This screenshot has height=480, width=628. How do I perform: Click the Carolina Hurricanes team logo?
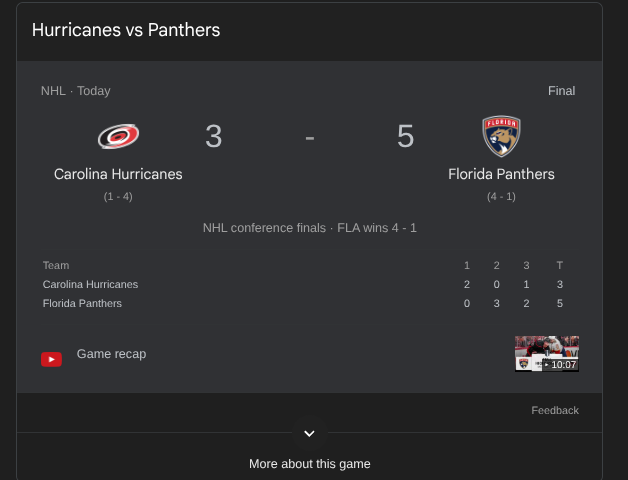pyautogui.click(x=118, y=136)
